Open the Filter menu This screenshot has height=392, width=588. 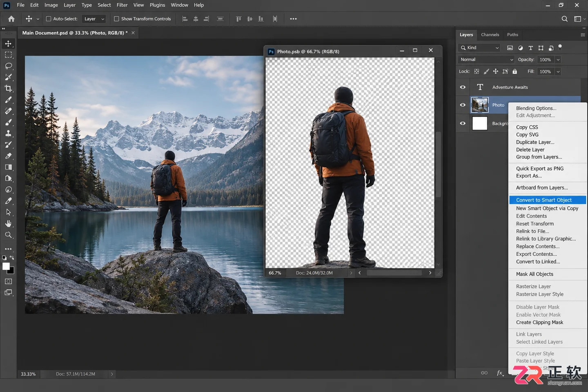pyautogui.click(x=122, y=5)
